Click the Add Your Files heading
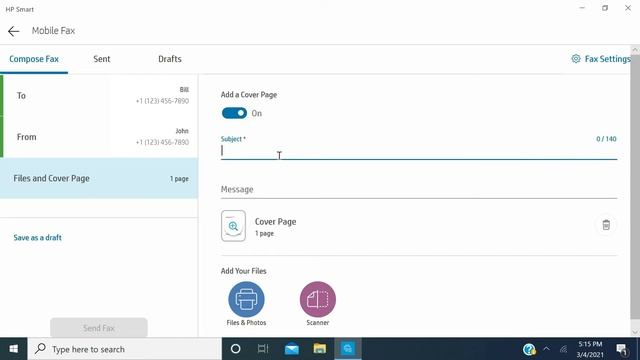640x360 pixels. [244, 271]
